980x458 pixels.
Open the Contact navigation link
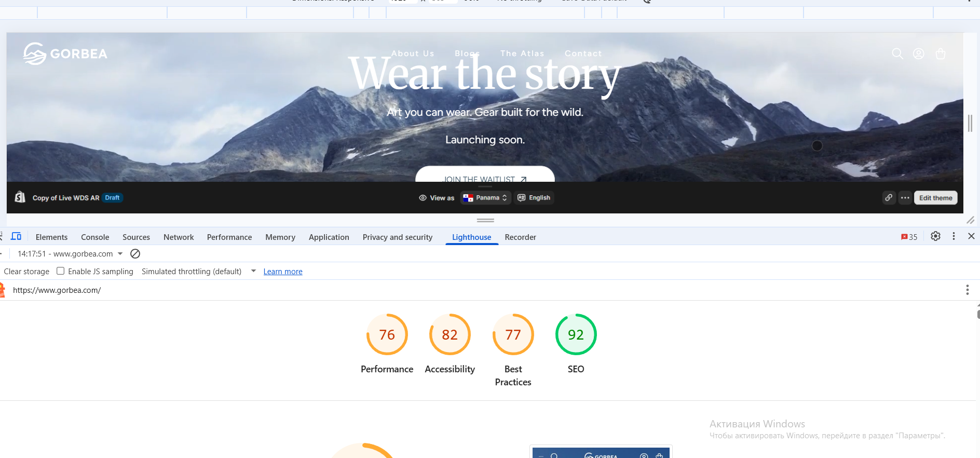coord(583,53)
